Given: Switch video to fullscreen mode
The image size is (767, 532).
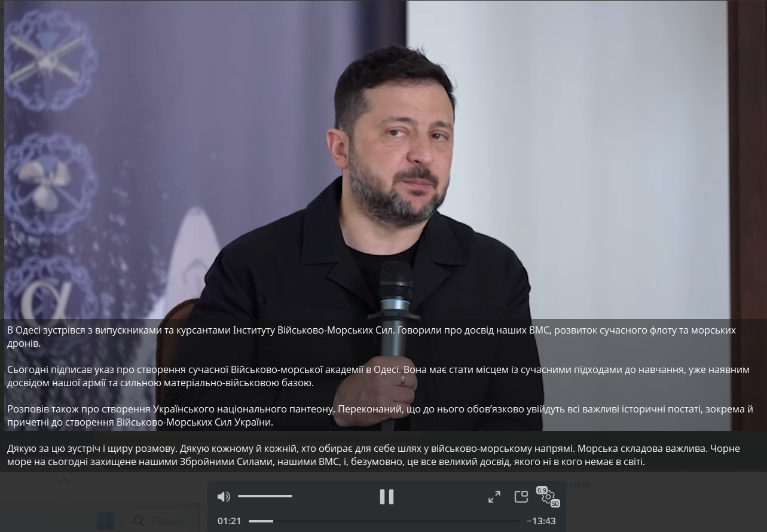Looking at the screenshot, I should click(x=494, y=497).
